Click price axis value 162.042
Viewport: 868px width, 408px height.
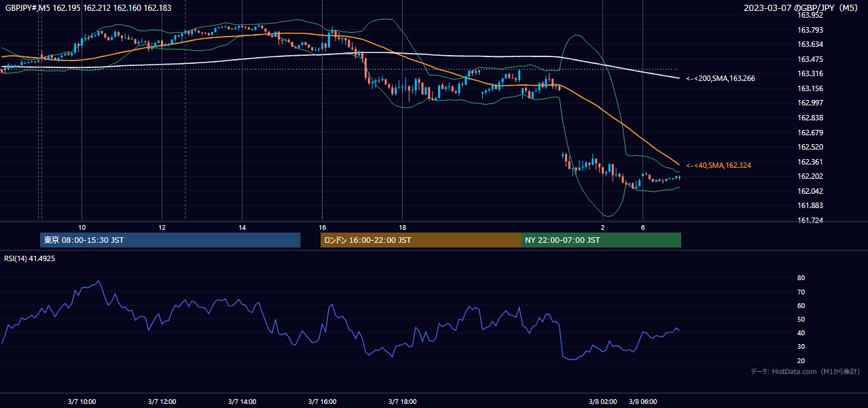(x=810, y=191)
